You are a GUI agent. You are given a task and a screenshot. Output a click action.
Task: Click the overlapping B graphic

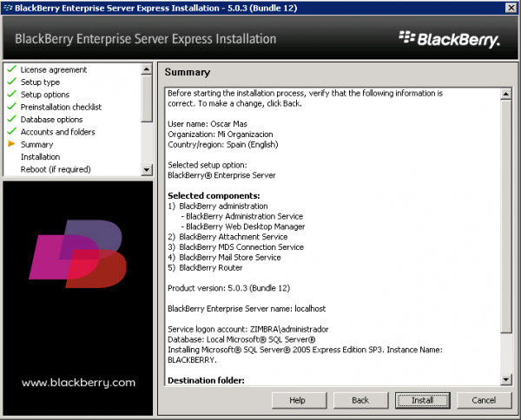click(x=78, y=253)
